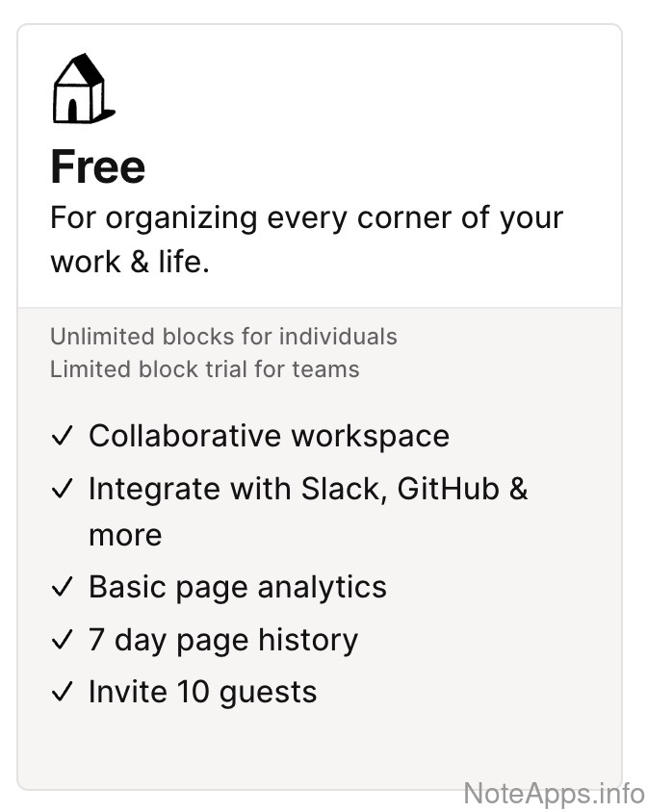Click 'Unlimited blocks for individuals' text
Image resolution: width=647 pixels, height=812 pixels.
click(223, 337)
